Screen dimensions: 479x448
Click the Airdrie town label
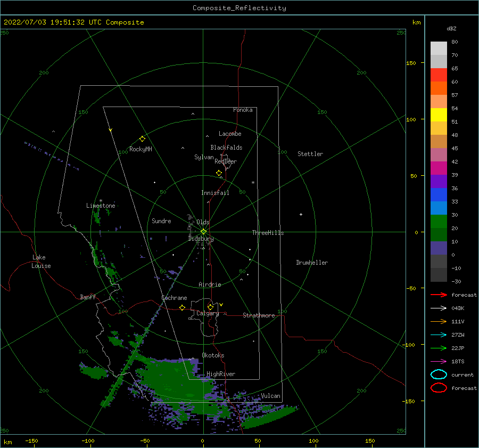click(210, 284)
